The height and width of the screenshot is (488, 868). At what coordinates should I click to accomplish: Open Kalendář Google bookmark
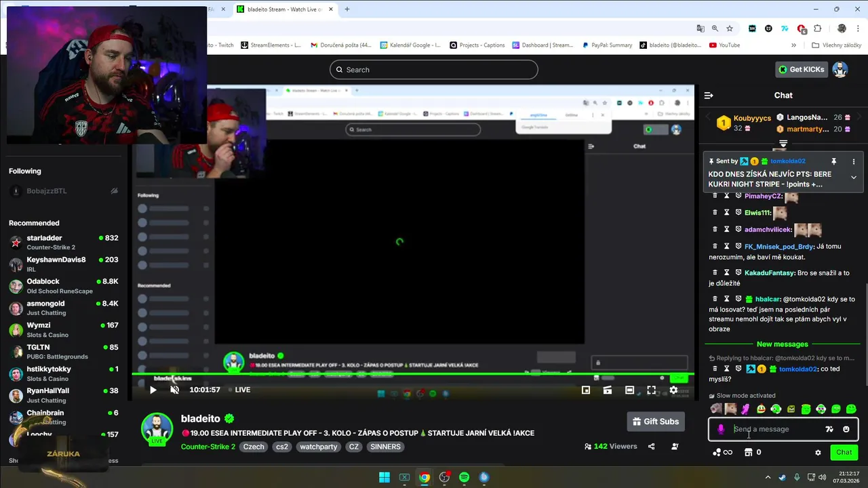(x=410, y=45)
